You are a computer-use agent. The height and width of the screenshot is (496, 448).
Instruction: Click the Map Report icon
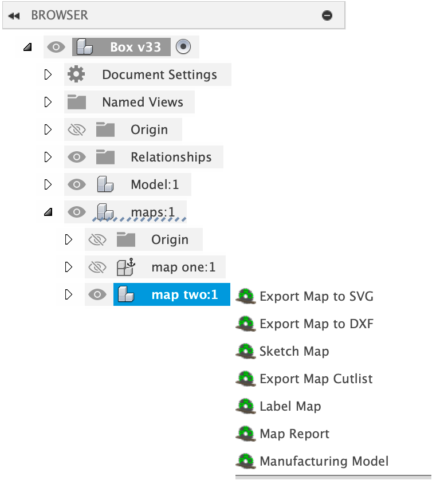pyautogui.click(x=245, y=434)
